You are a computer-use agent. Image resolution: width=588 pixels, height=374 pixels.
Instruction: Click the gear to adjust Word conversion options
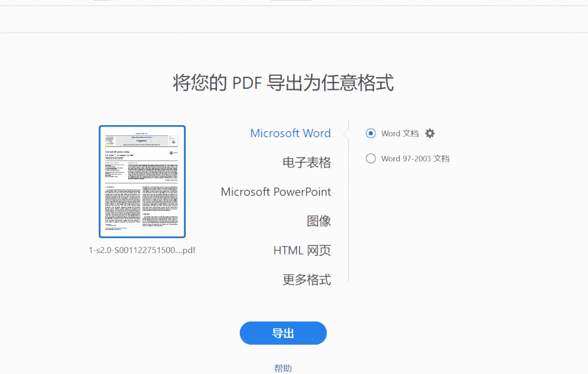430,133
